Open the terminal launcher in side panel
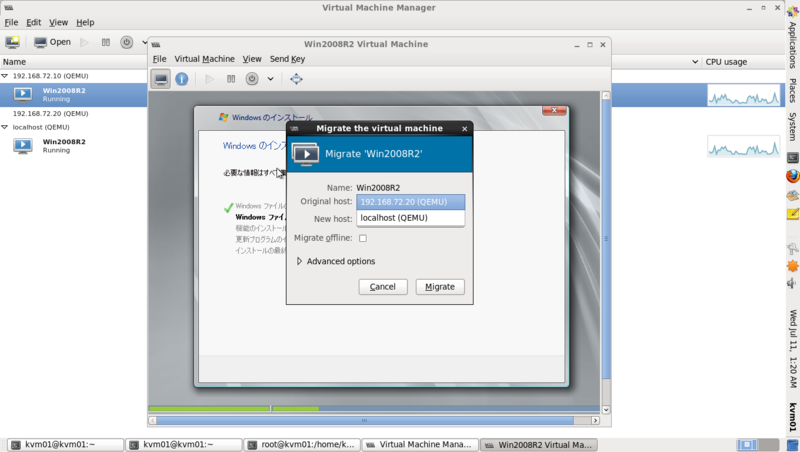Viewport: 800px width, 452px height. [792, 158]
